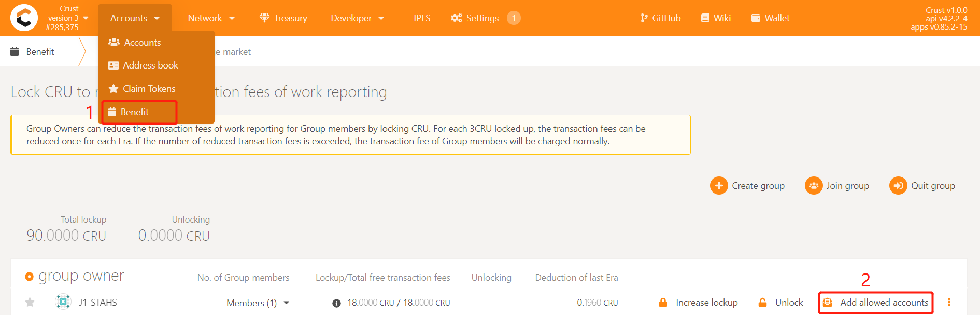Click the Claim Tokens star icon

pos(113,89)
